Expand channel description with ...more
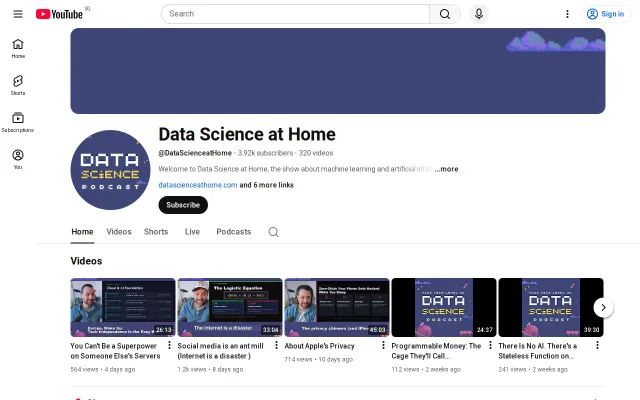The width and height of the screenshot is (640, 400). pyautogui.click(x=446, y=169)
